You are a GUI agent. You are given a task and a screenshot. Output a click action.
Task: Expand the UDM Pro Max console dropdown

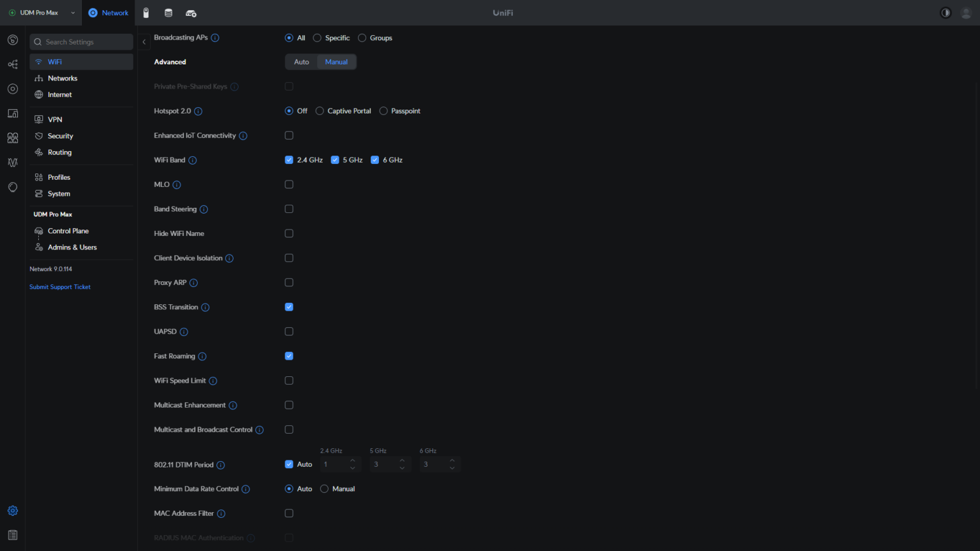click(73, 13)
